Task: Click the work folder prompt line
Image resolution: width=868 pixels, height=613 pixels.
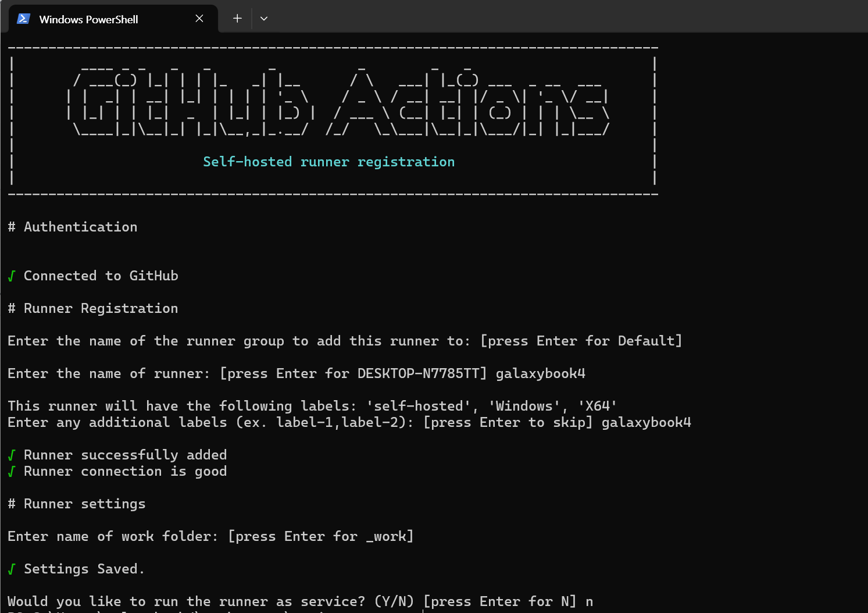Action: (210, 536)
